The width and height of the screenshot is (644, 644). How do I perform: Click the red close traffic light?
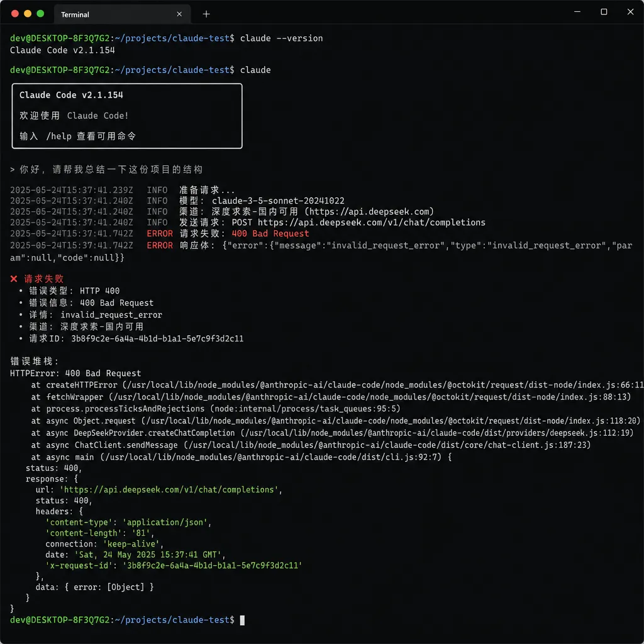[x=15, y=14]
